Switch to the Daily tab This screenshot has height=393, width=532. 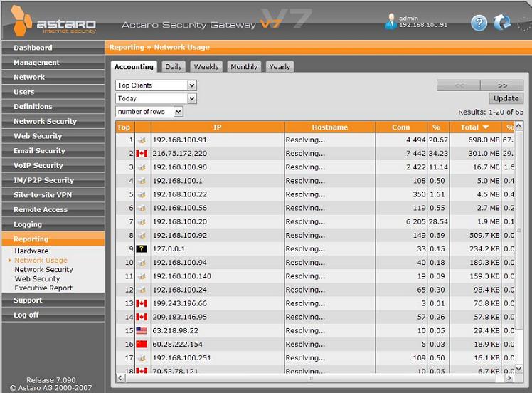(x=174, y=67)
